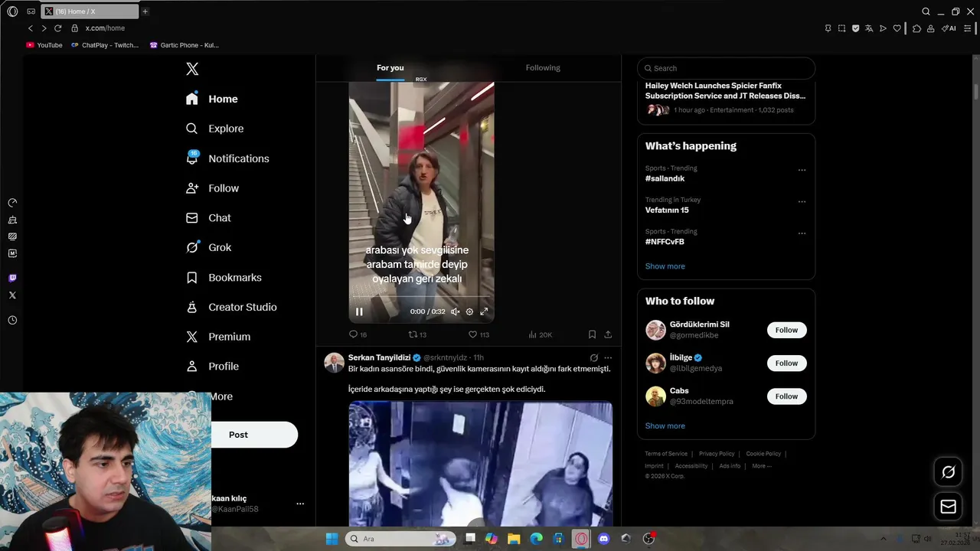Image resolution: width=980 pixels, height=551 pixels.
Task: Follow İlbilge account
Action: pos(786,364)
